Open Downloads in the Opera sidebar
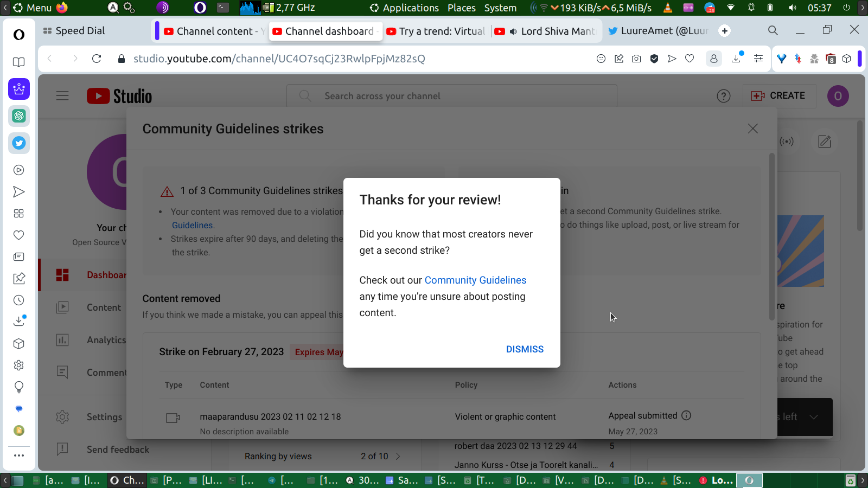 click(x=19, y=321)
